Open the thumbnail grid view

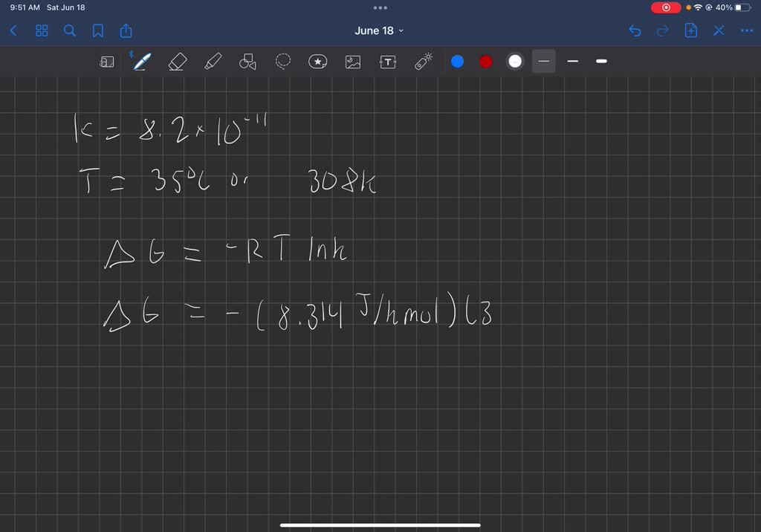point(42,31)
